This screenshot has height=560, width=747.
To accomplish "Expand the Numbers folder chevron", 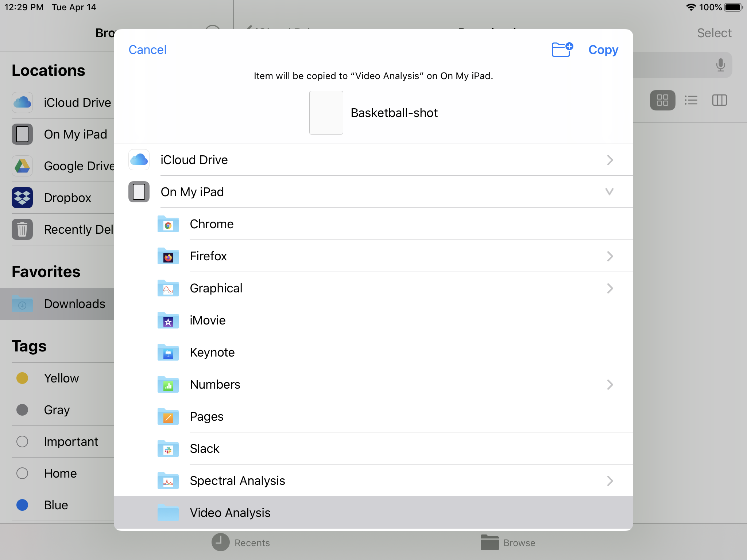I will click(610, 385).
